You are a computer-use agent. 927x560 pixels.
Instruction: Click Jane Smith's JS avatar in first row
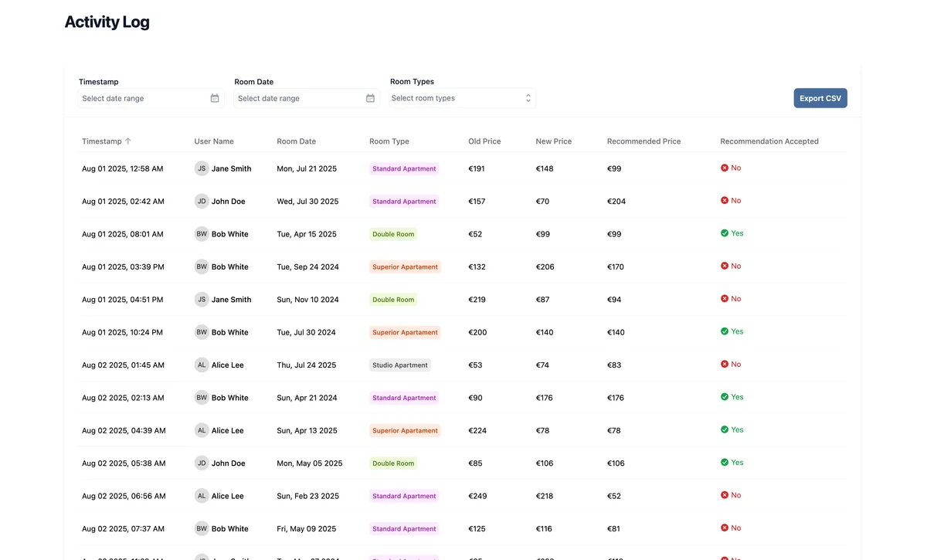[x=202, y=168]
